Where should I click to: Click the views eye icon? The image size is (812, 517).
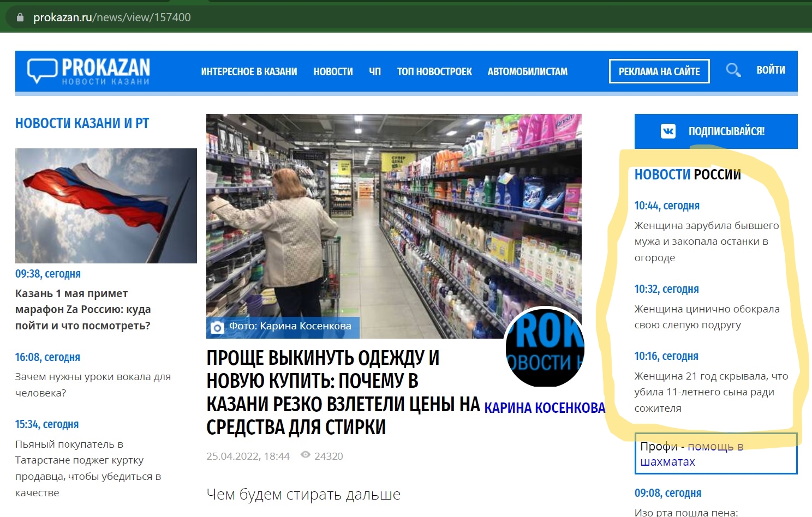(306, 455)
